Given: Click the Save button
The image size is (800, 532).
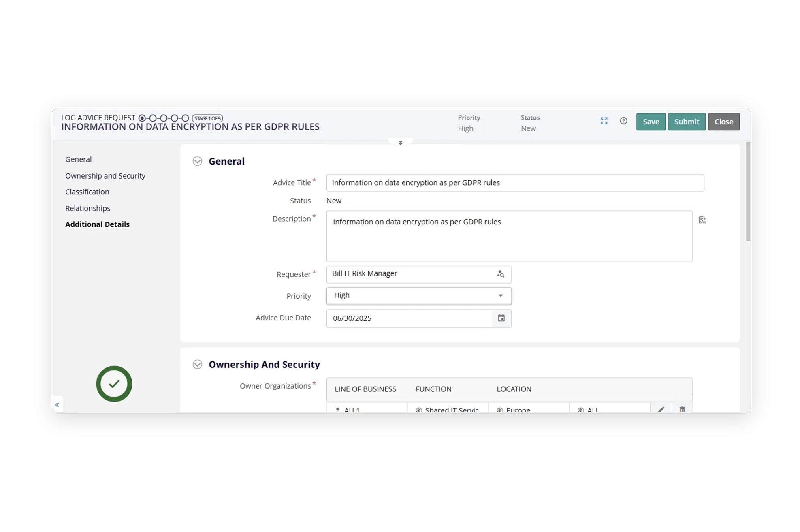Looking at the screenshot, I should pyautogui.click(x=651, y=122).
